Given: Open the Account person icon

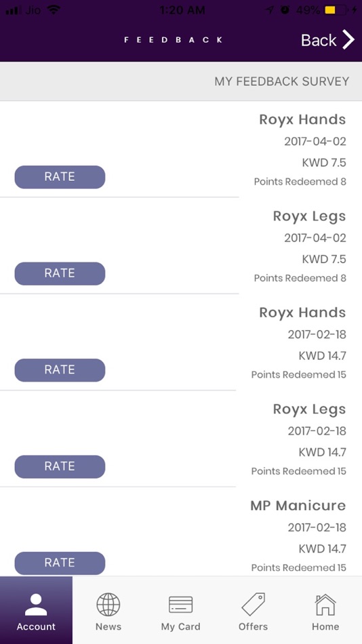Looking at the screenshot, I should click(36, 605).
